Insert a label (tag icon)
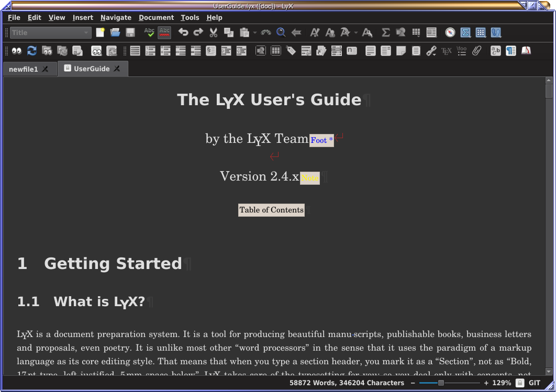This screenshot has height=392, width=556. pos(291,51)
